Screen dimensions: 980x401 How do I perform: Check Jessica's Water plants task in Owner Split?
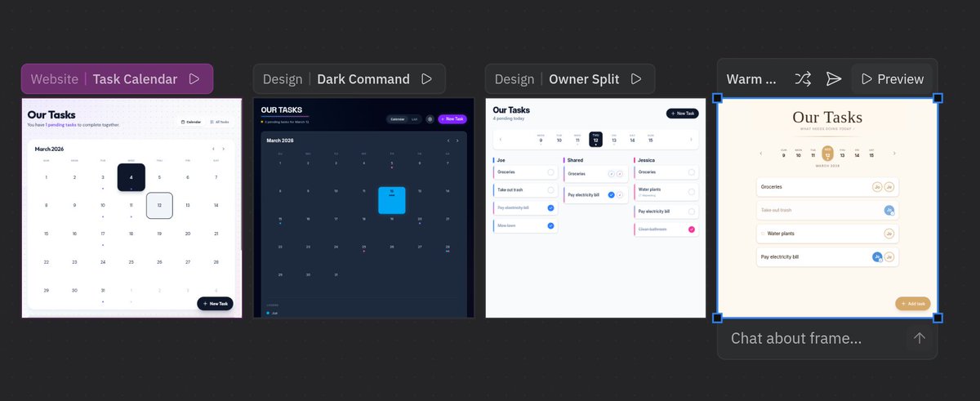(x=692, y=192)
